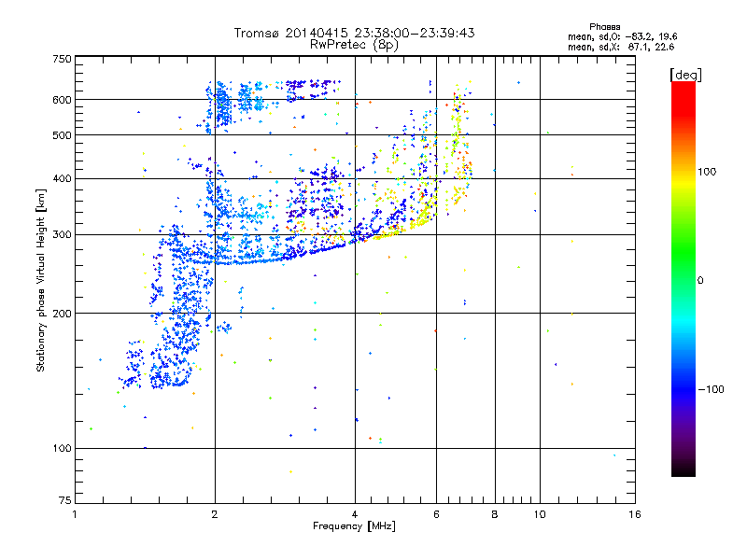Click the y-axis tick label '300'
Screen dimensions: 747x560
click(62, 235)
